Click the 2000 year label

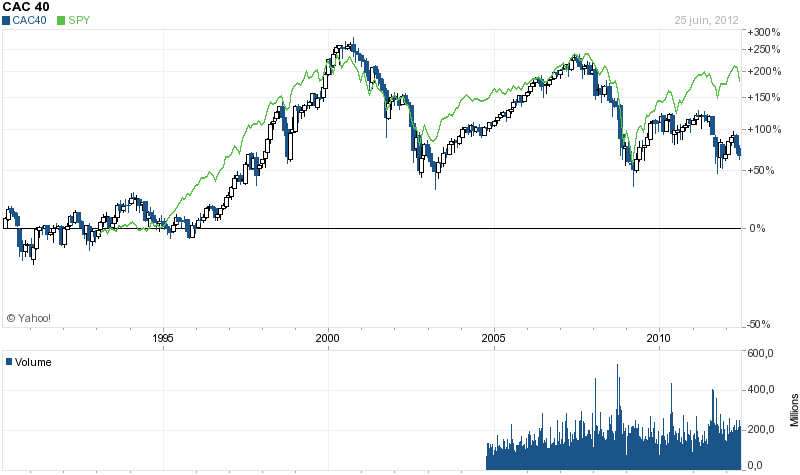click(x=328, y=338)
